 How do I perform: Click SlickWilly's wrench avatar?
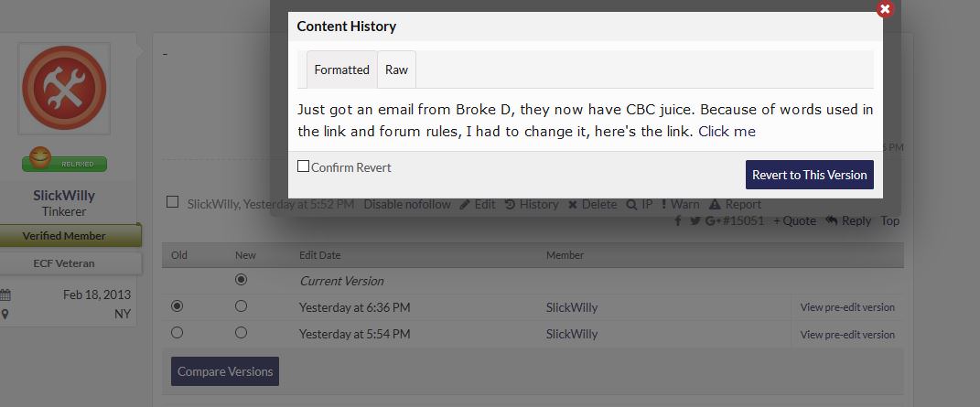(64, 88)
